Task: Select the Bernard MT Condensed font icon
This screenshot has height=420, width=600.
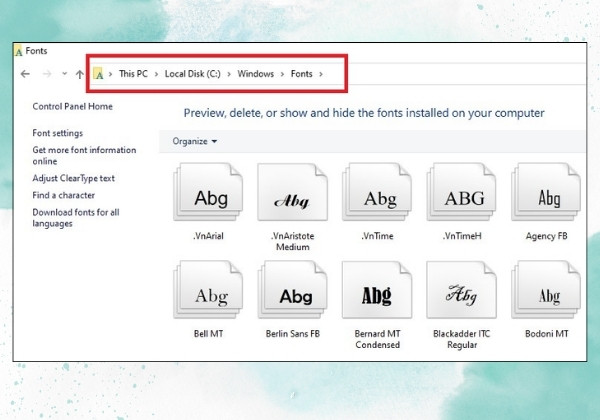Action: (377, 290)
